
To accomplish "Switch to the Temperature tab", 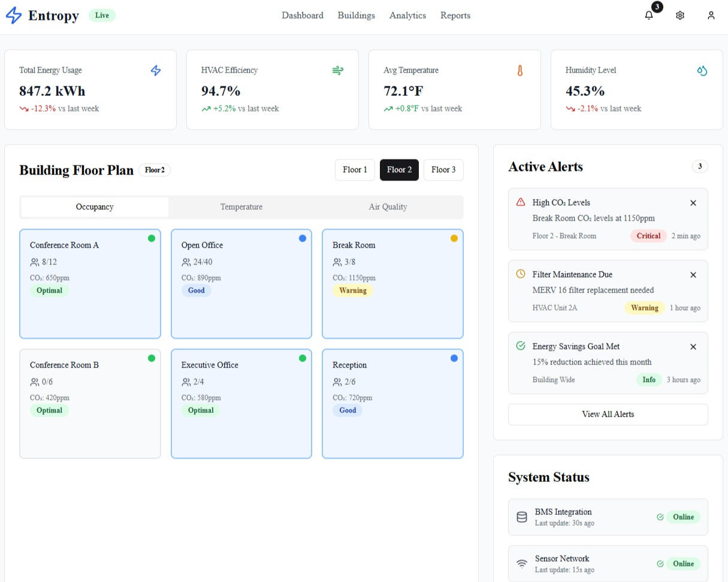I will pyautogui.click(x=241, y=207).
